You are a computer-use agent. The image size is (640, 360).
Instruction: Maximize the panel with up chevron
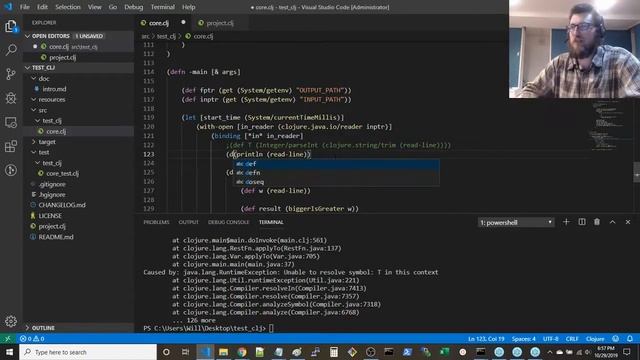(612, 222)
